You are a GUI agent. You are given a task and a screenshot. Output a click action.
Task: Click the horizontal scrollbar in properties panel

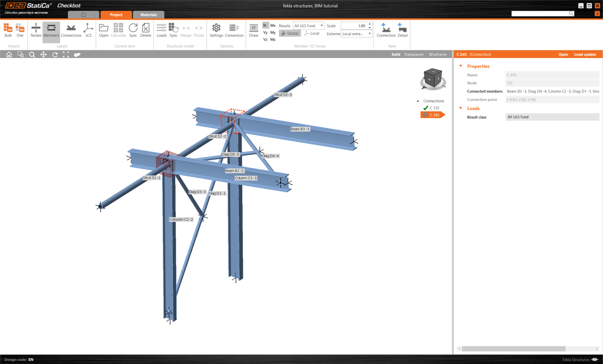(x=513, y=349)
